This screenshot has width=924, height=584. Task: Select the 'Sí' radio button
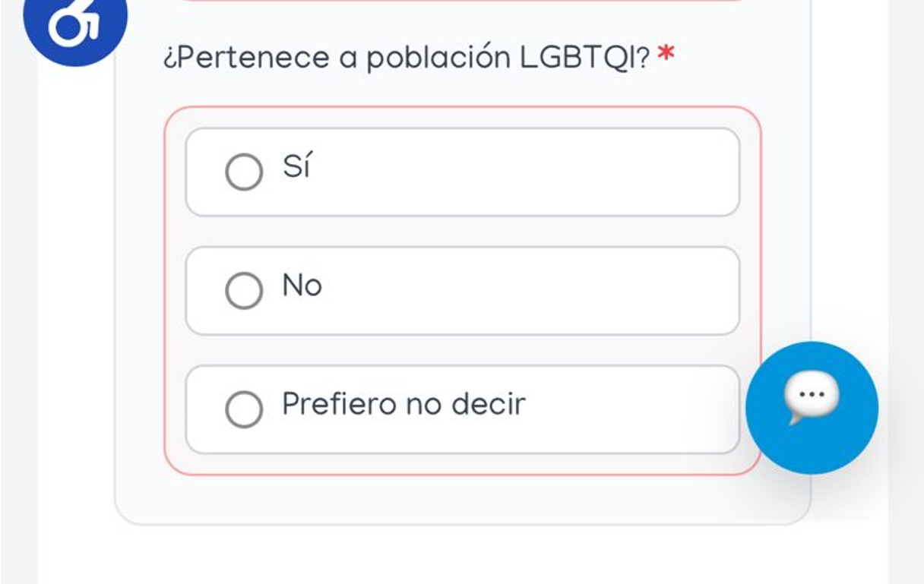[243, 172]
